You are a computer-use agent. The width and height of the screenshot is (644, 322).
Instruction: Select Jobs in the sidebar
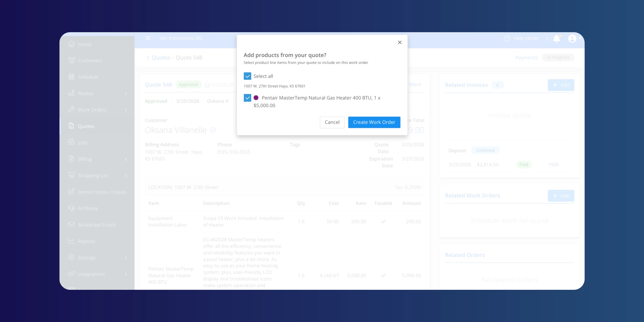[97, 142]
